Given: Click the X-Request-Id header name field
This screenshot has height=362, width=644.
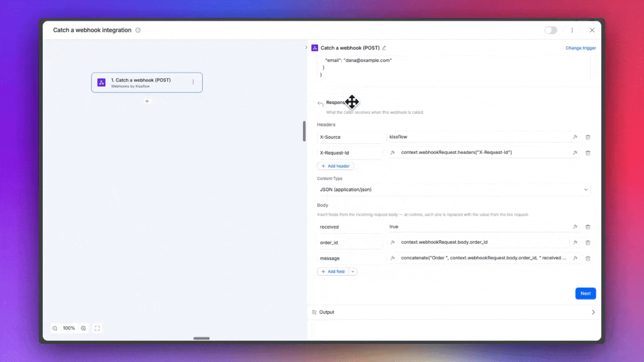Looking at the screenshot, I should pos(350,152).
